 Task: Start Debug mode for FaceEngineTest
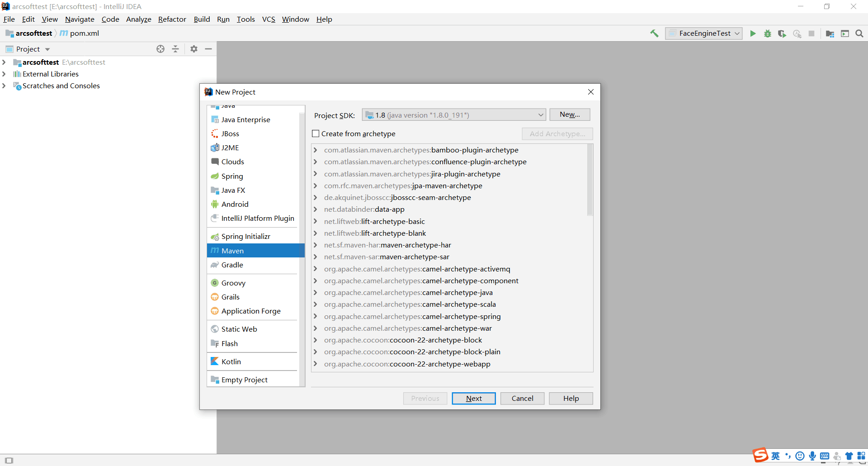click(x=768, y=33)
